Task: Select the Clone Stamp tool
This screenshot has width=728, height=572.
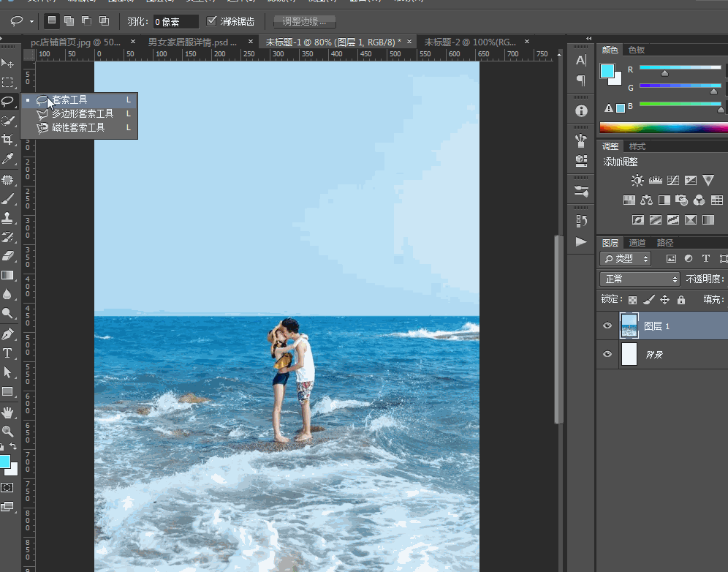Action: coord(7,218)
